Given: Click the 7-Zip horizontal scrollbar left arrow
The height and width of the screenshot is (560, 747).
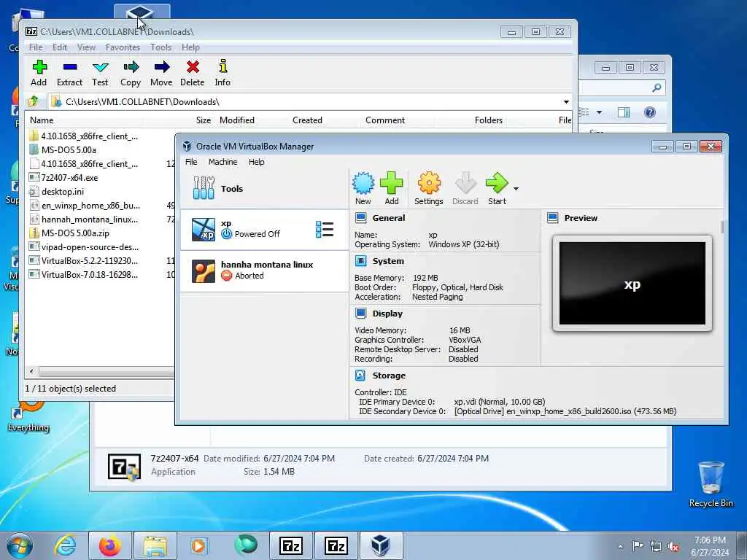Looking at the screenshot, I should point(31,371).
